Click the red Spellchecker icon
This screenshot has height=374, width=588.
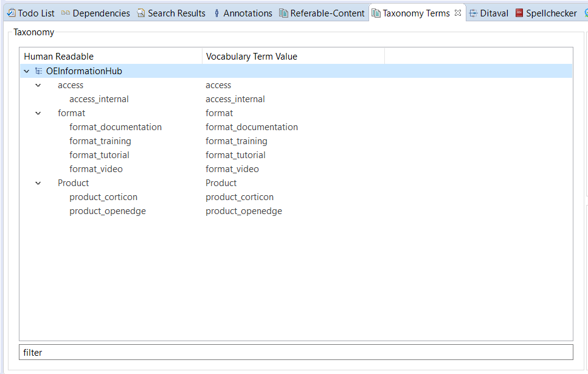click(x=519, y=13)
